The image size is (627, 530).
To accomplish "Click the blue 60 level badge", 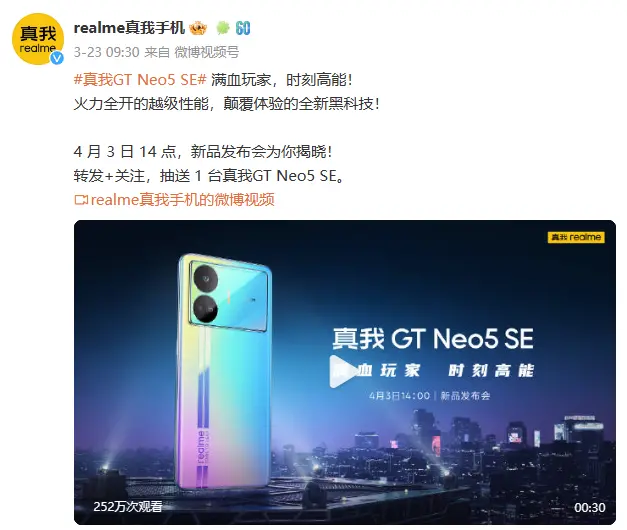I will [243, 28].
